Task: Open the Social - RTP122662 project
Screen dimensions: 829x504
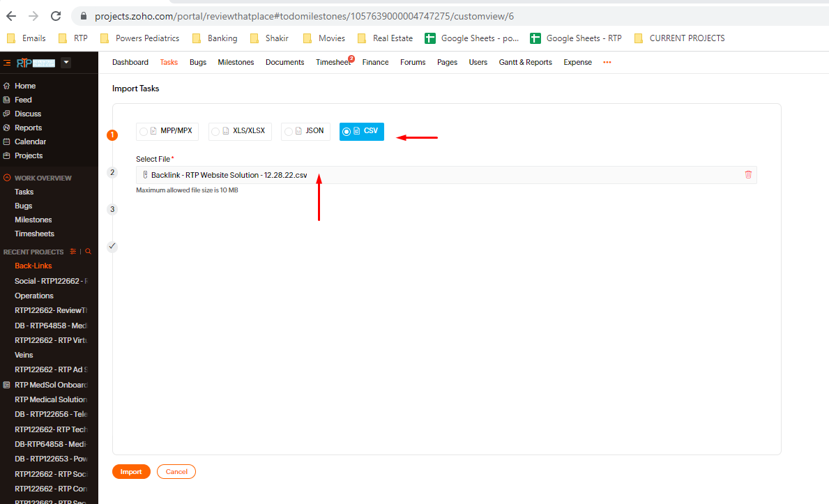Action: 51,281
